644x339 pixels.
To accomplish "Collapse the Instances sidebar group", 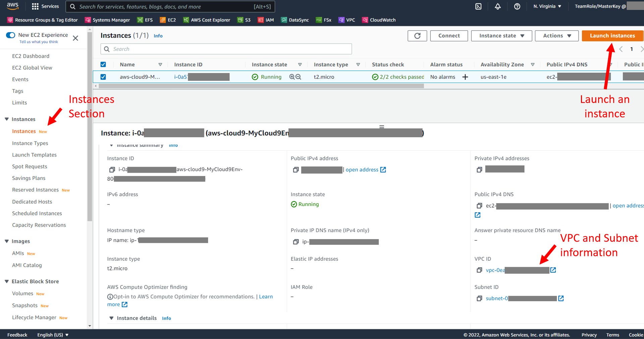I will pyautogui.click(x=7, y=119).
